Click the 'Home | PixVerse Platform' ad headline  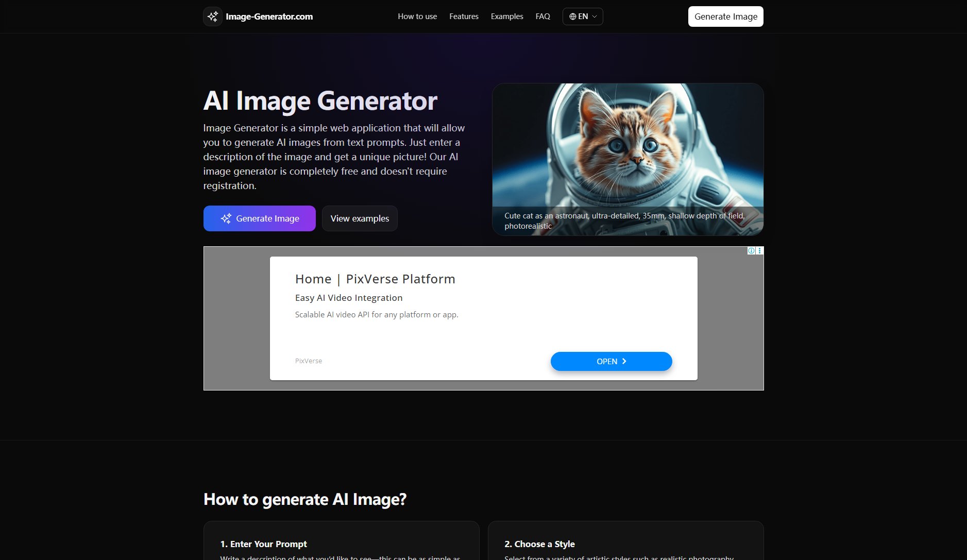point(375,279)
